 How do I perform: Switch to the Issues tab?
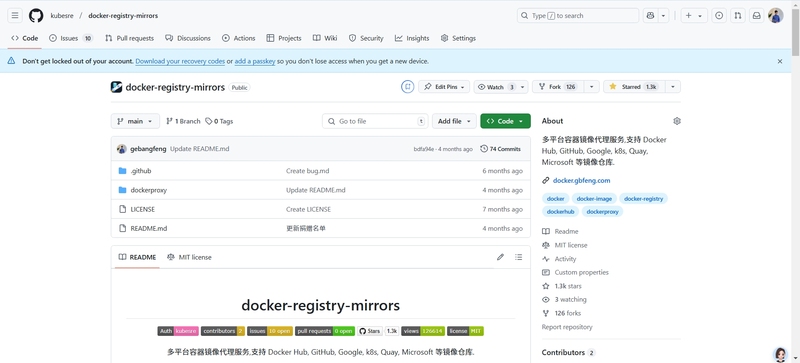coord(71,38)
